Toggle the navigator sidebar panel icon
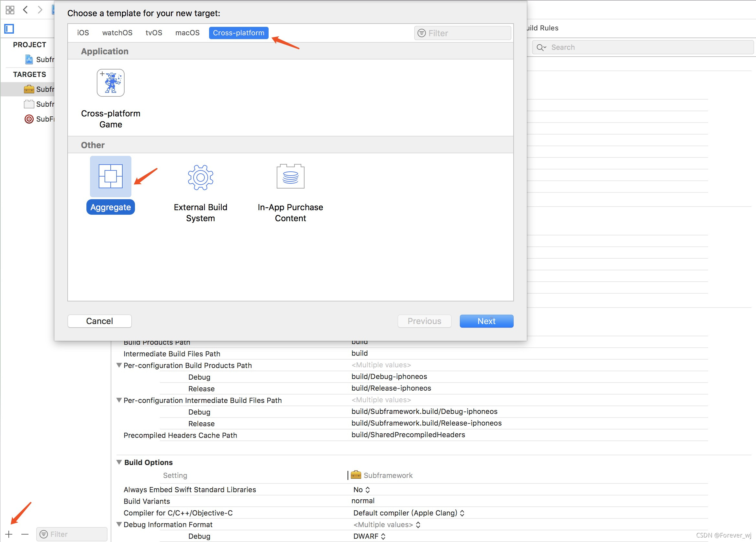This screenshot has height=542, width=756. (x=9, y=29)
